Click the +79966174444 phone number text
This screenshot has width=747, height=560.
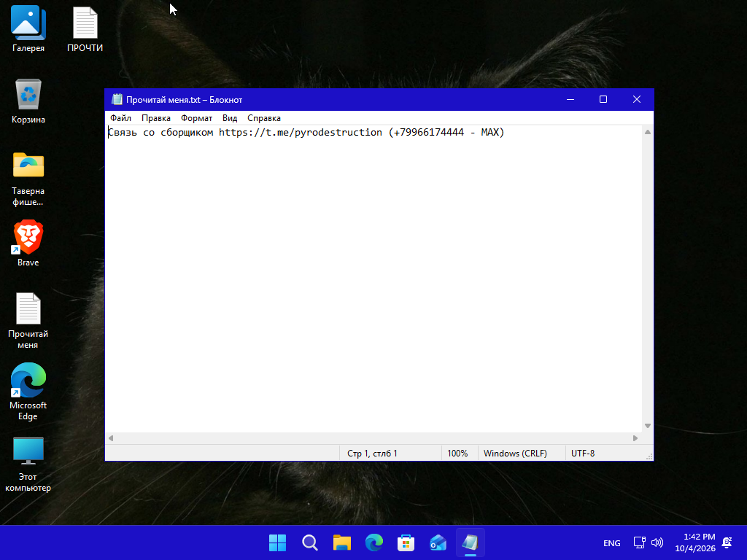coord(429,133)
